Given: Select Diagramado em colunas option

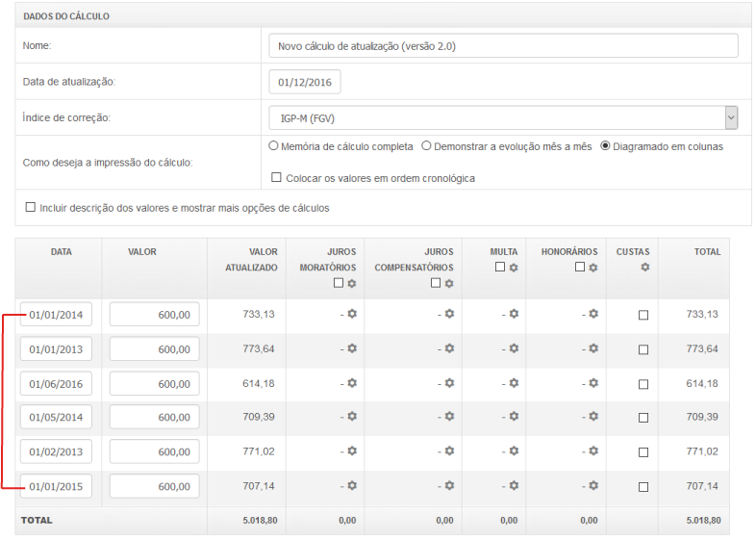Looking at the screenshot, I should [605, 145].
